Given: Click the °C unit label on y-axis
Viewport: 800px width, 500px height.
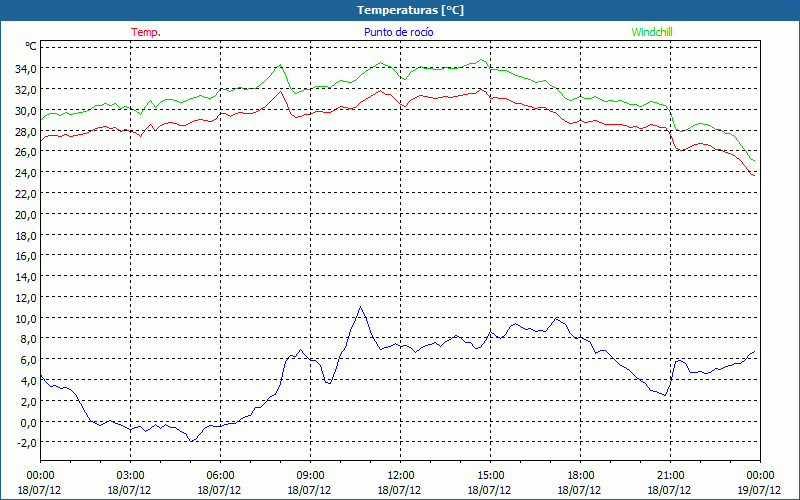Looking at the screenshot, I should (31, 46).
